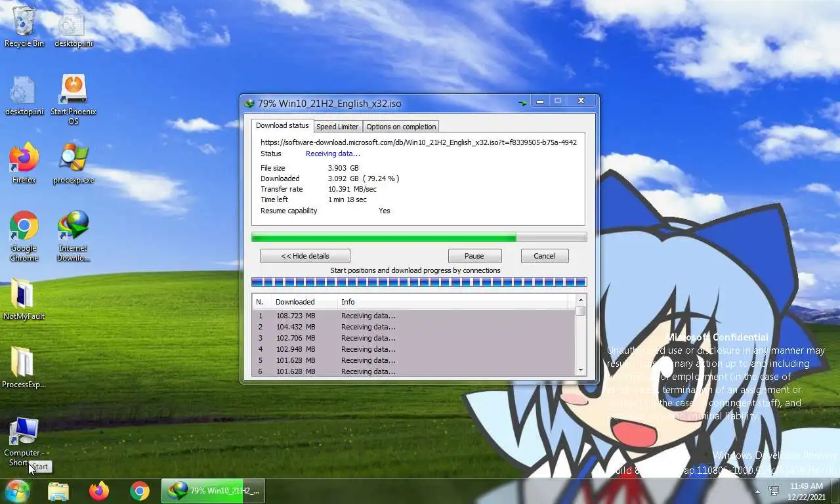Select connection row 3 with 102.706 MB
Image resolution: width=840 pixels, height=504 pixels.
(413, 338)
